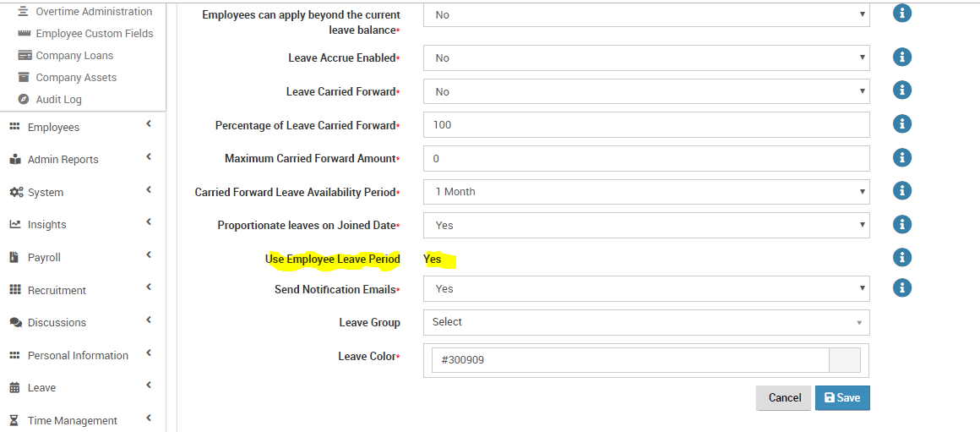The image size is (980, 432).
Task: Click info icon next to Use Employee Leave Period
Action: (902, 257)
